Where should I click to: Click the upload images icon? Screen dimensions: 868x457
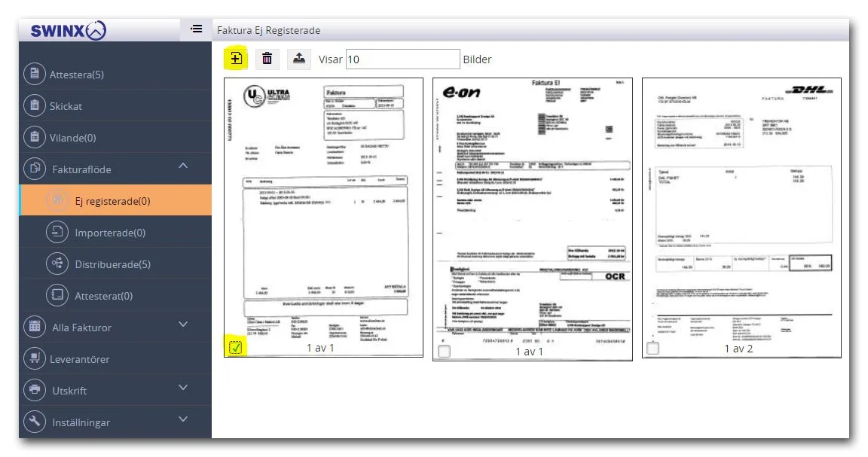point(298,58)
